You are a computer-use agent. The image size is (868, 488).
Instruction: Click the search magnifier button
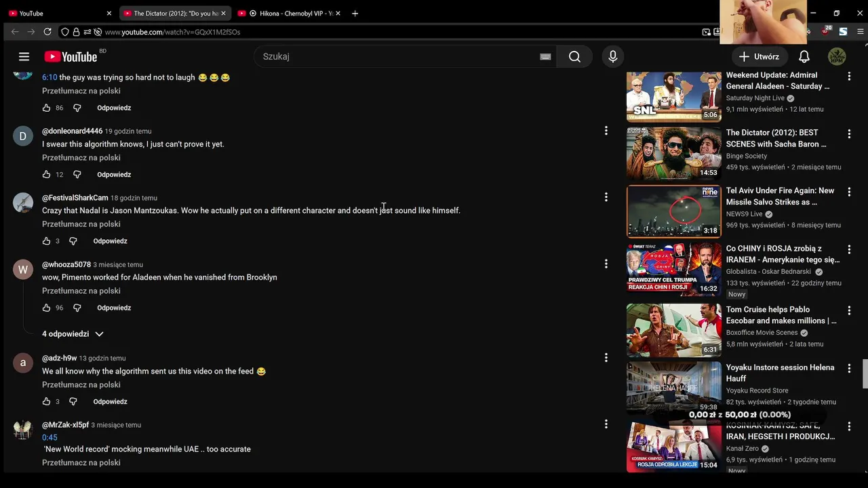(574, 57)
